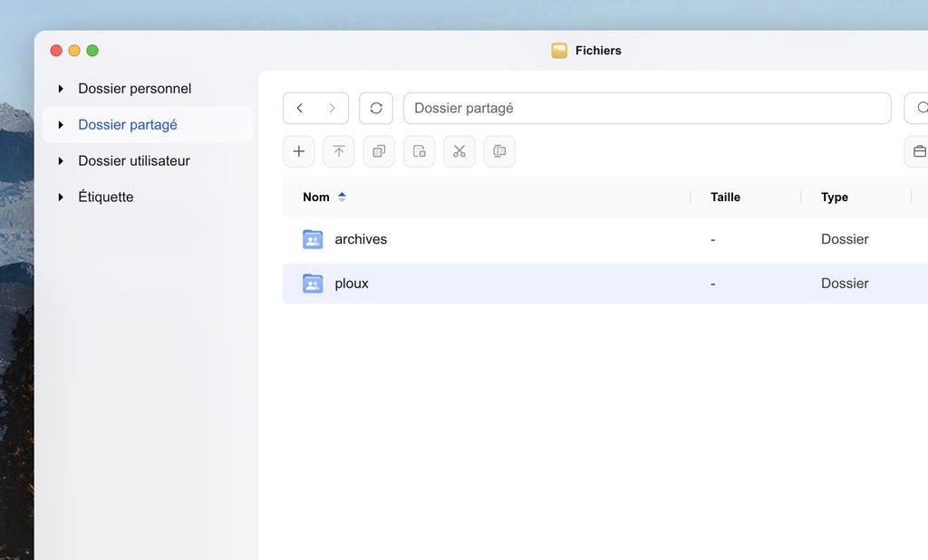The height and width of the screenshot is (560, 928).
Task: Expand Dossier partagé tree arrow
Action: point(61,125)
